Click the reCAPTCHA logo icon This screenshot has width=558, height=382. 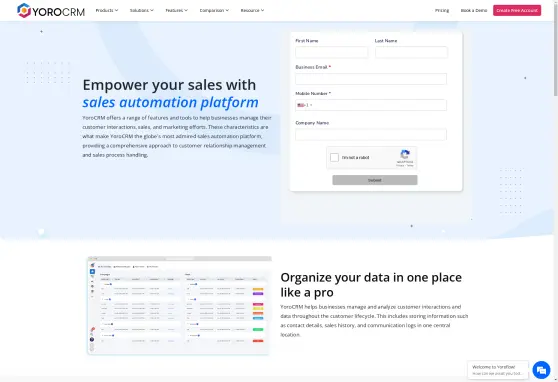[x=405, y=155]
